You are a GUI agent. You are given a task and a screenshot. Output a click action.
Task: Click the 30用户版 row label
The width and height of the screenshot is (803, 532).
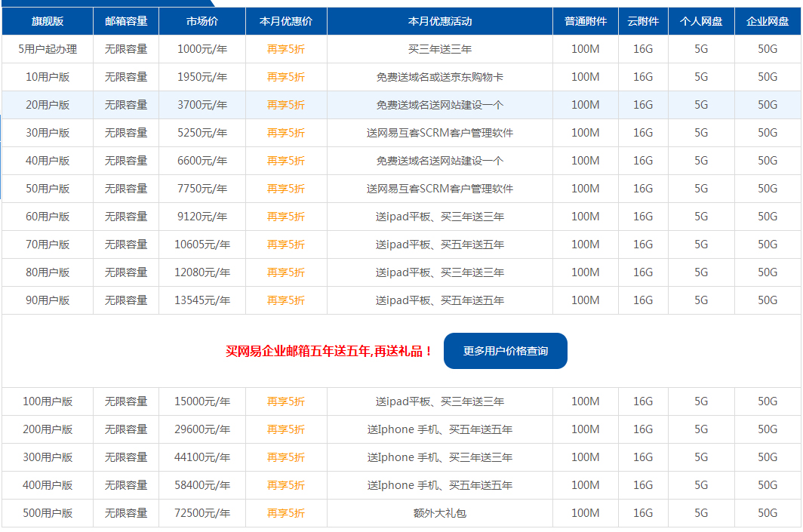(x=48, y=133)
